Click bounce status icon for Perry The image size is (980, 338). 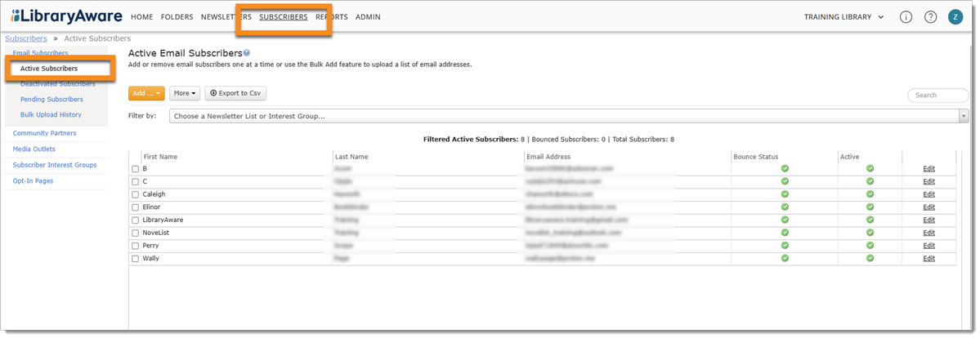point(785,246)
